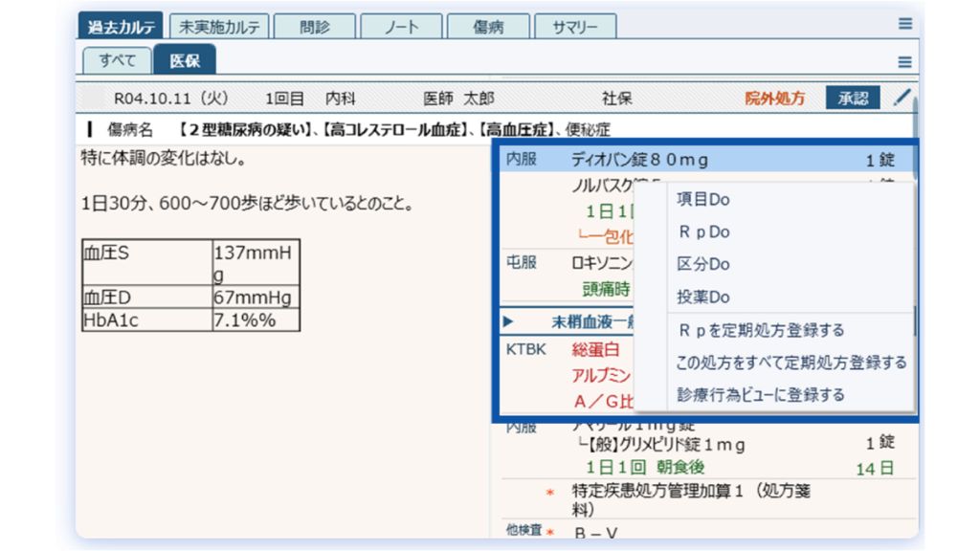
Task: Click この処方をすべて定期処方登録する
Action: [x=791, y=363]
